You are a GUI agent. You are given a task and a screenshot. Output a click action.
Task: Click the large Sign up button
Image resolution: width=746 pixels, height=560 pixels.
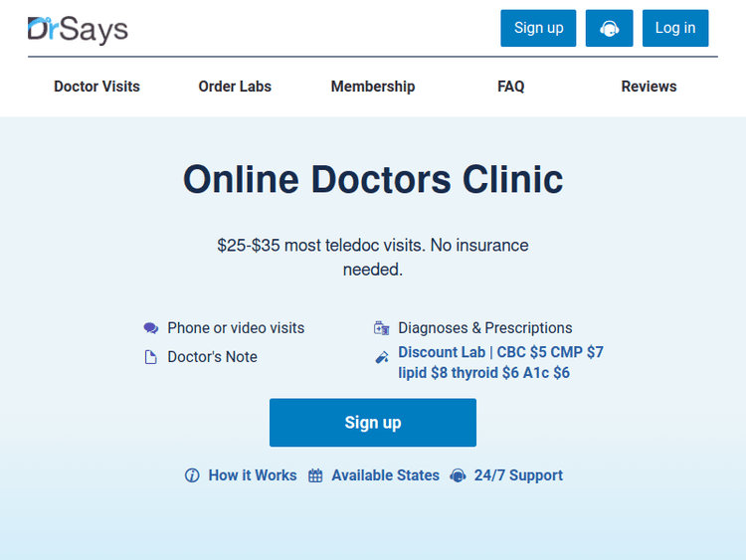click(x=373, y=423)
